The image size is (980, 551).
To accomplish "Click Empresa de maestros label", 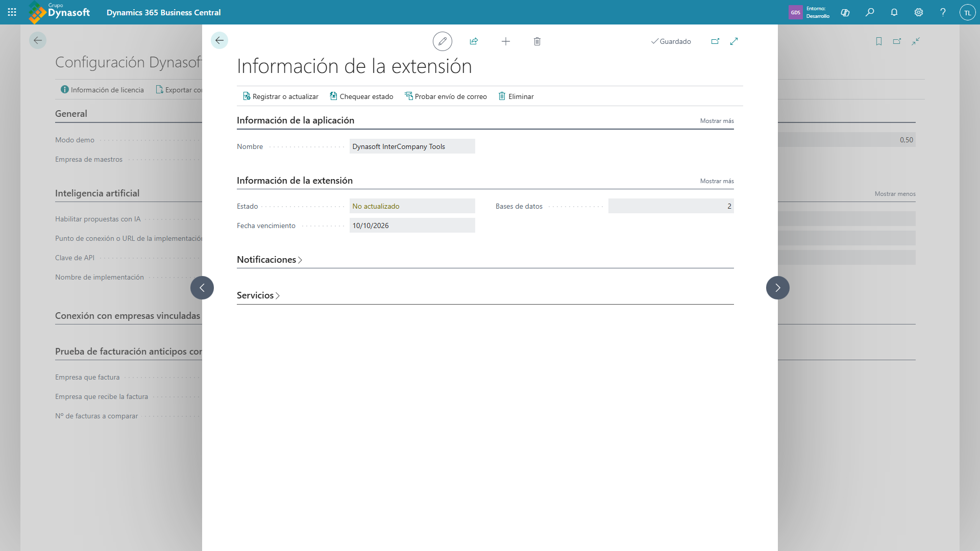I will pyautogui.click(x=89, y=159).
